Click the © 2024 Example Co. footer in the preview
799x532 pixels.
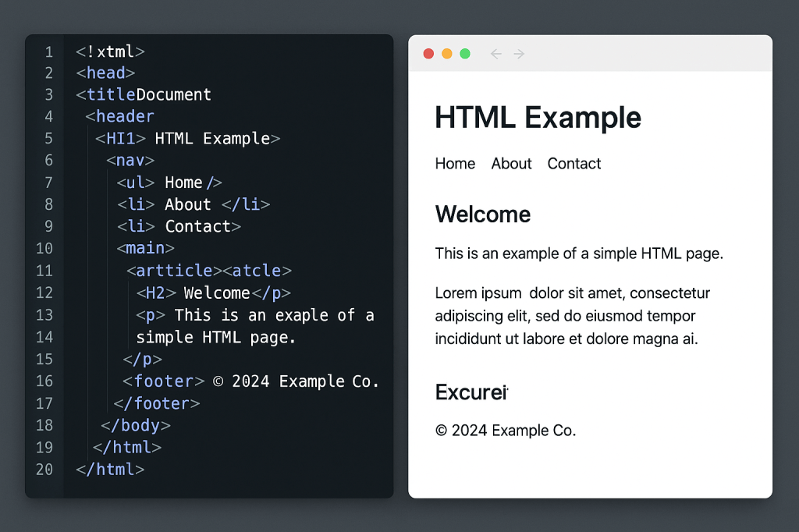505,431
